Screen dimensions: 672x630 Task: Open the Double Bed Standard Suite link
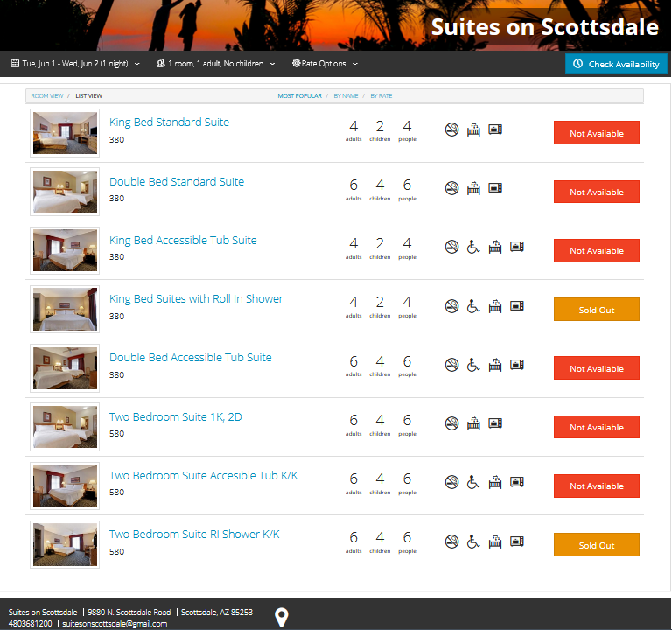click(177, 182)
